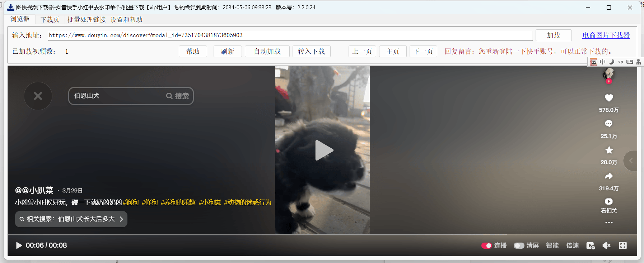The height and width of the screenshot is (263, 644).
Task: Switch to the 下载页 tab
Action: (50, 19)
